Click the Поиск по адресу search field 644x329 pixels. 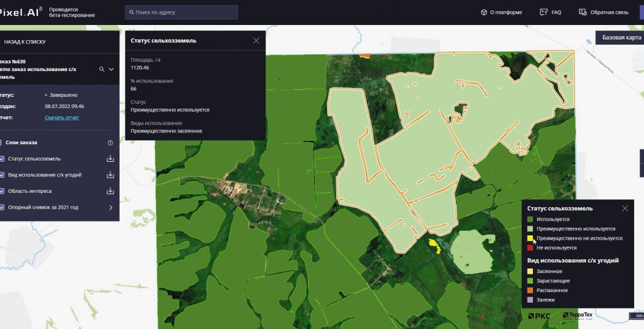pyautogui.click(x=181, y=12)
